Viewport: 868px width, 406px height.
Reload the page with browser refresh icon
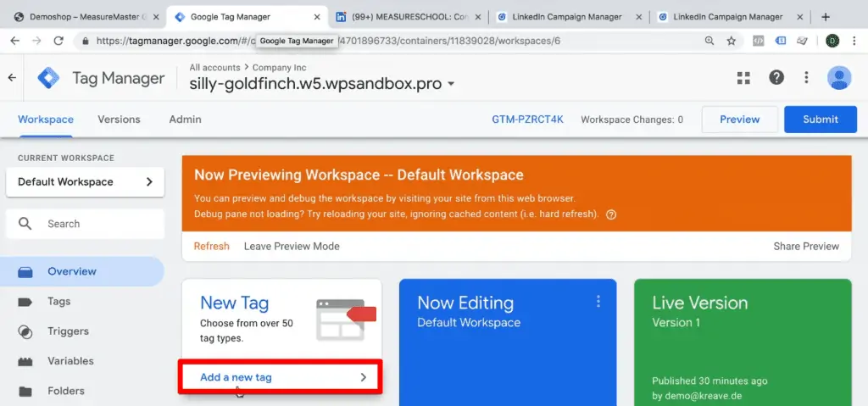tap(58, 41)
